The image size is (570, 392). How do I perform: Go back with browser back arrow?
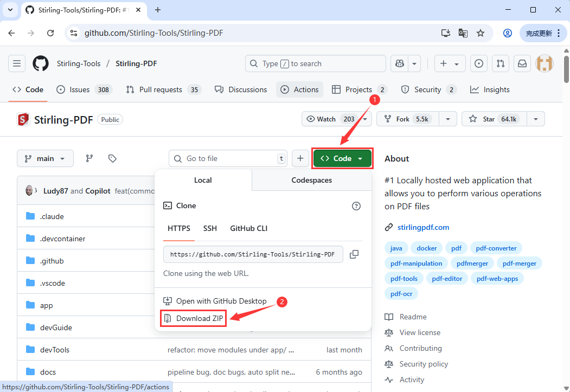click(11, 33)
